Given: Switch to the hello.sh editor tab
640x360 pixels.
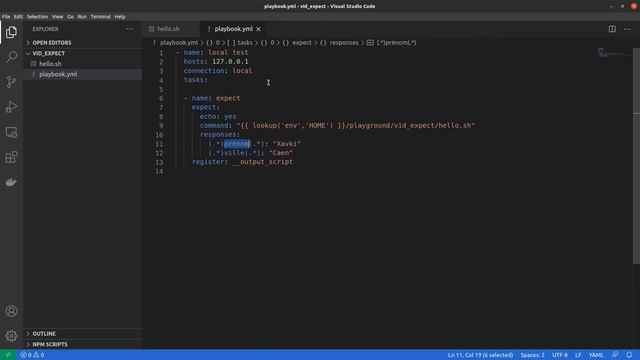Looking at the screenshot, I should pos(168,29).
